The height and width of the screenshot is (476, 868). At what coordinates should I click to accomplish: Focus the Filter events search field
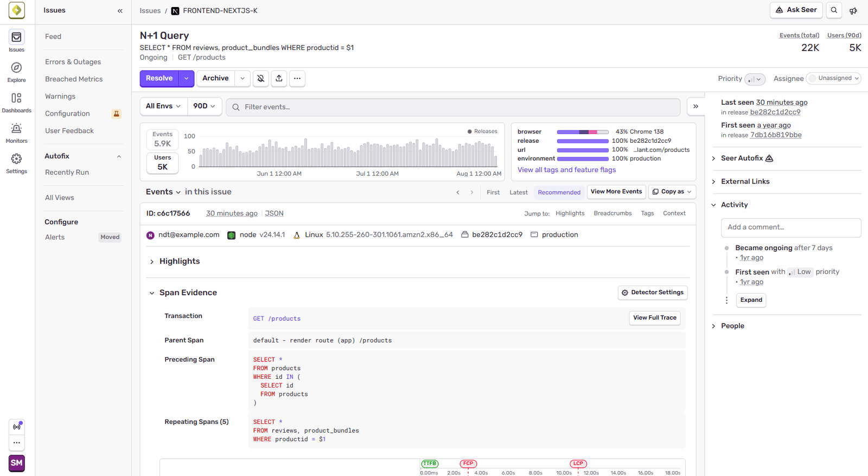point(453,107)
